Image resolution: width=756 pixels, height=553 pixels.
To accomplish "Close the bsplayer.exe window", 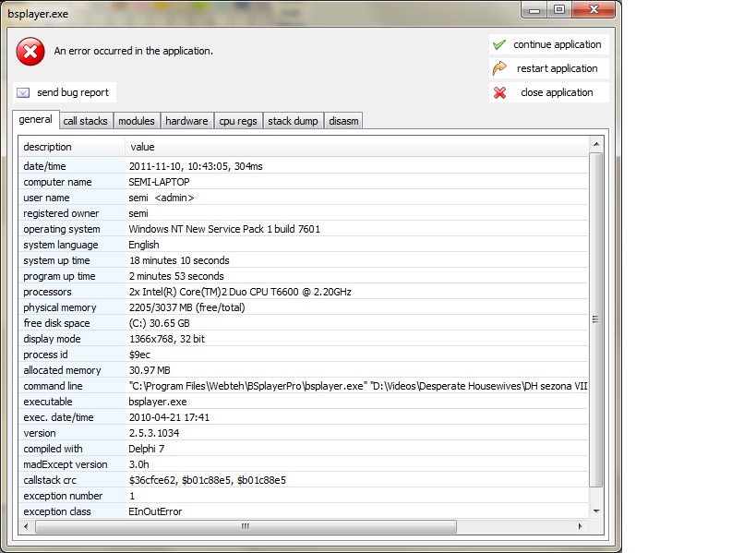I will pos(594,10).
